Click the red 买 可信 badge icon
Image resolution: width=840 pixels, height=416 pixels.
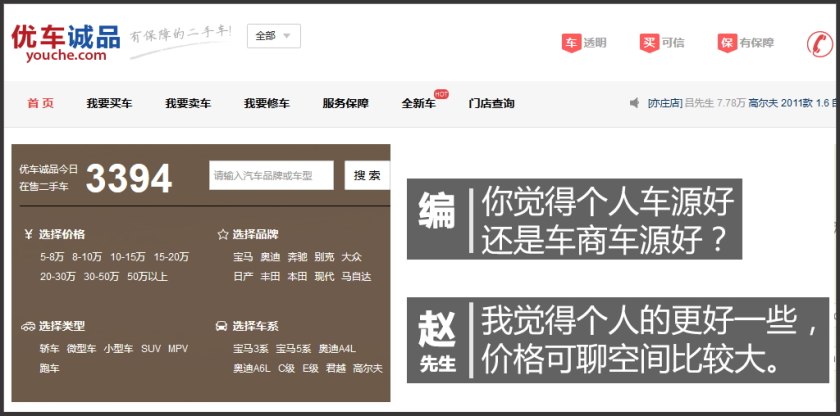tap(649, 43)
